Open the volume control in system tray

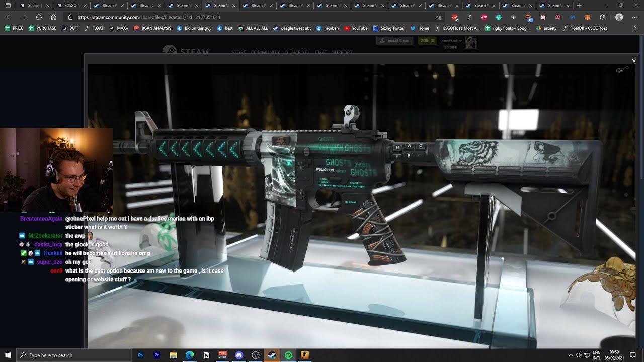coord(578,355)
